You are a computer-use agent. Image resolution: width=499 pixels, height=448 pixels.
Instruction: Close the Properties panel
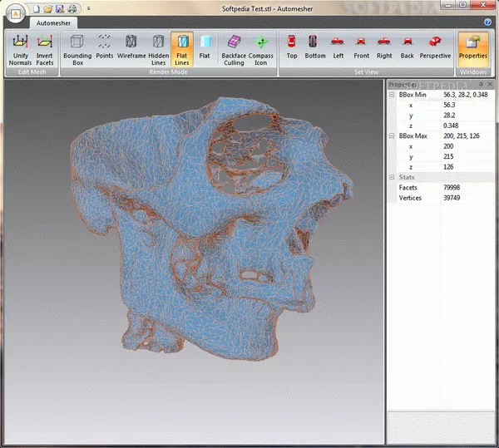coord(491,84)
